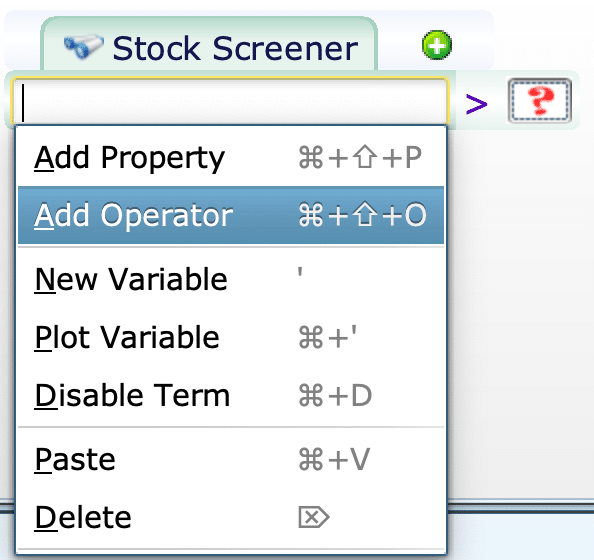Viewport: 594px width, 560px height.
Task: Click the ⌘+' shortcut next to Plot Variable
Action: click(x=328, y=337)
